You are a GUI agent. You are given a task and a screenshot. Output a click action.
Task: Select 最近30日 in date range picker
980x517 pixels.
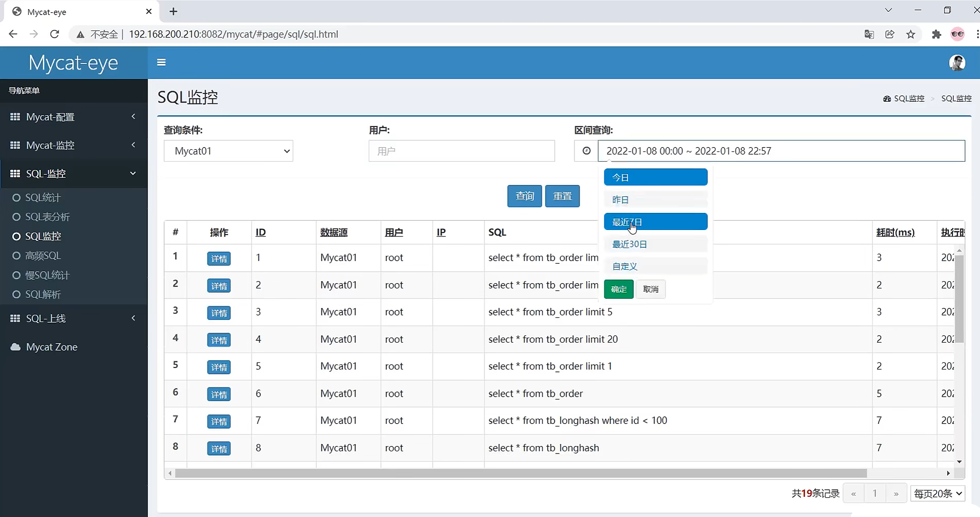(656, 244)
